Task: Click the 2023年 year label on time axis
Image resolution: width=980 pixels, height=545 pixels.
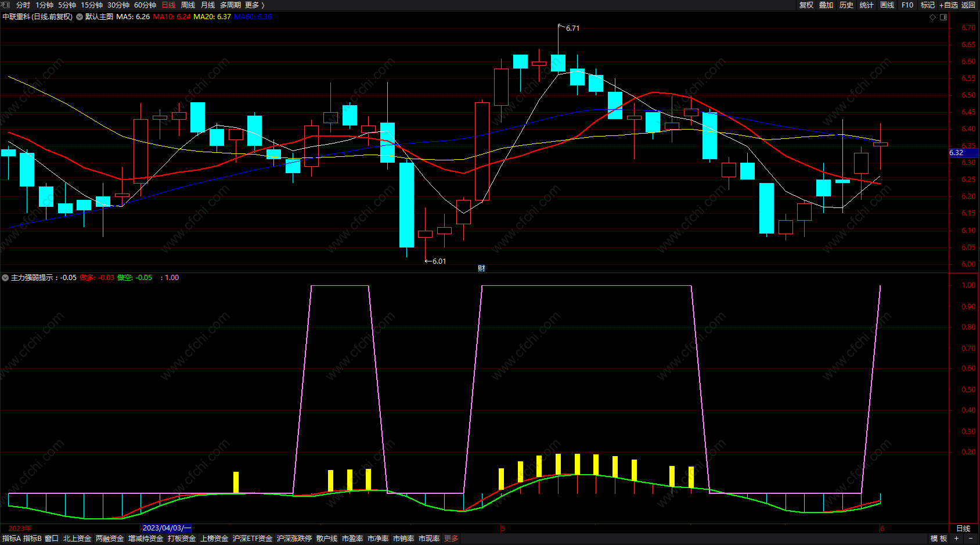Action: [x=20, y=528]
